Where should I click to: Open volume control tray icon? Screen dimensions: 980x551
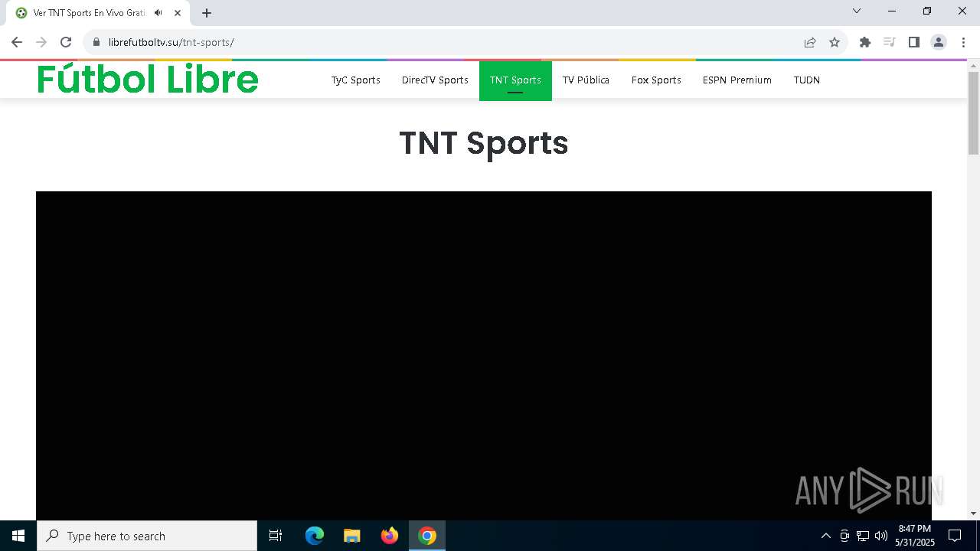pos(881,536)
